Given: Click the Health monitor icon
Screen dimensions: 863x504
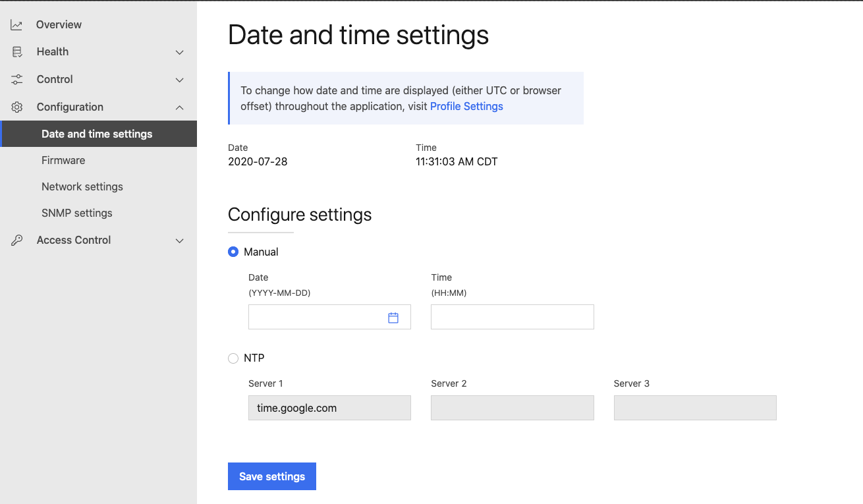Looking at the screenshot, I should (x=16, y=51).
